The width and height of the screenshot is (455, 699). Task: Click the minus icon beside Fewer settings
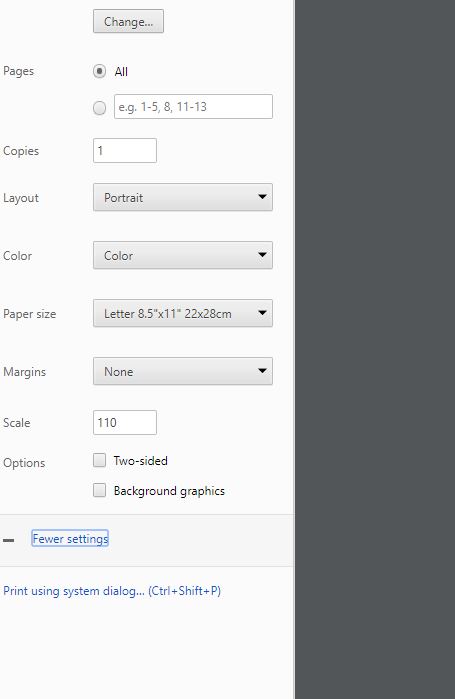pyautogui.click(x=8, y=540)
